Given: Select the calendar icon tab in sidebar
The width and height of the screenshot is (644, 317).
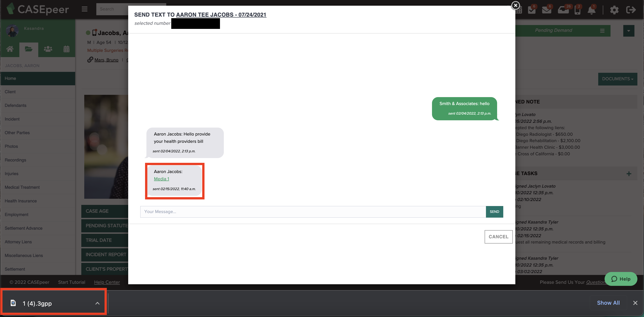Looking at the screenshot, I should tap(66, 49).
